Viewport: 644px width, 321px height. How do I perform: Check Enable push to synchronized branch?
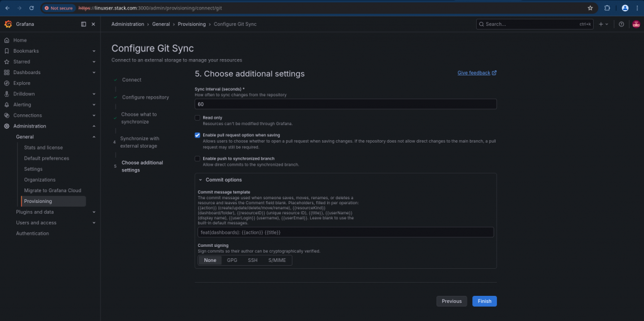[197, 158]
